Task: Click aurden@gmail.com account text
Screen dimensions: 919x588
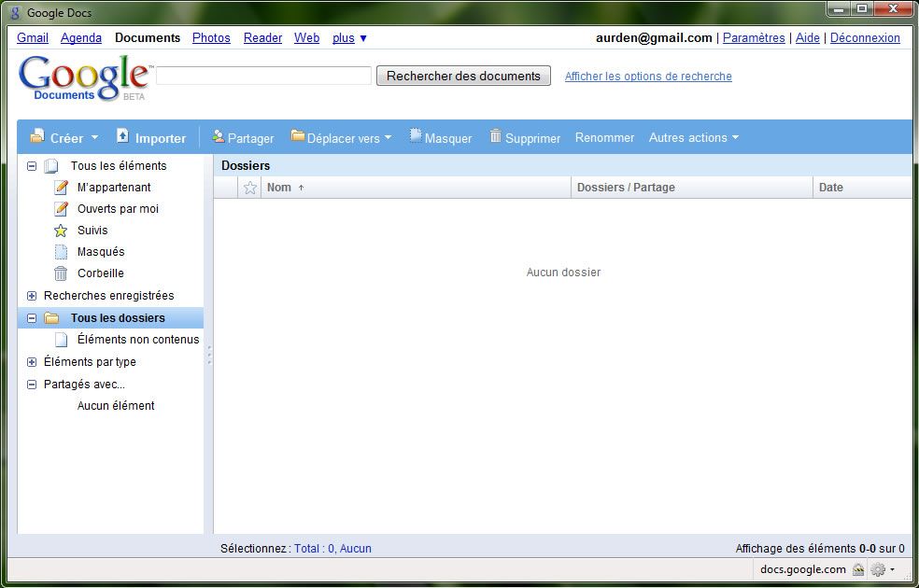Action: point(654,38)
